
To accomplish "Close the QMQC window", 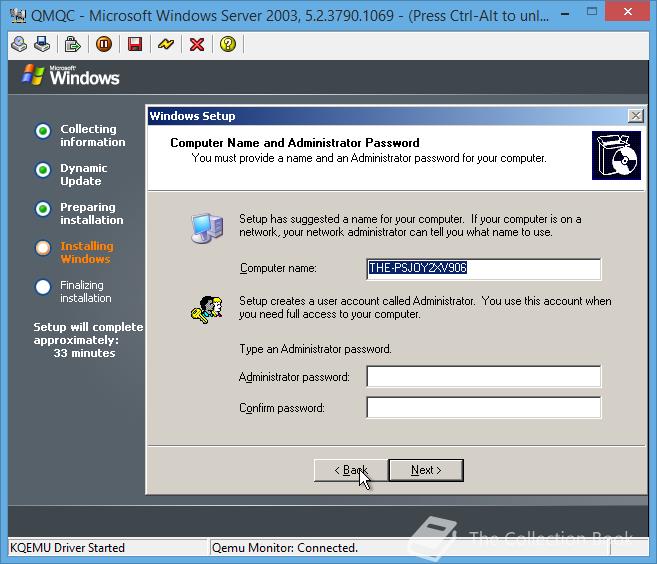I will [628, 11].
